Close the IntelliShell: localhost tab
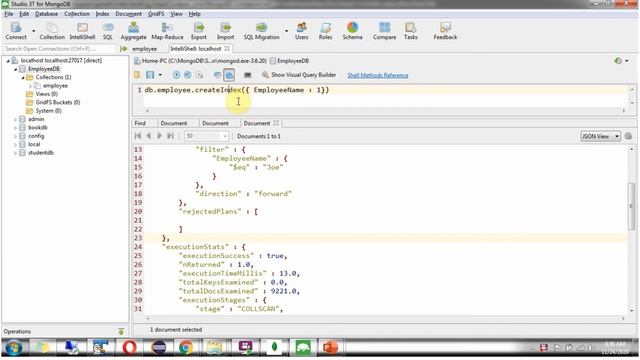Viewport: 640px width, 360px height. (227, 49)
